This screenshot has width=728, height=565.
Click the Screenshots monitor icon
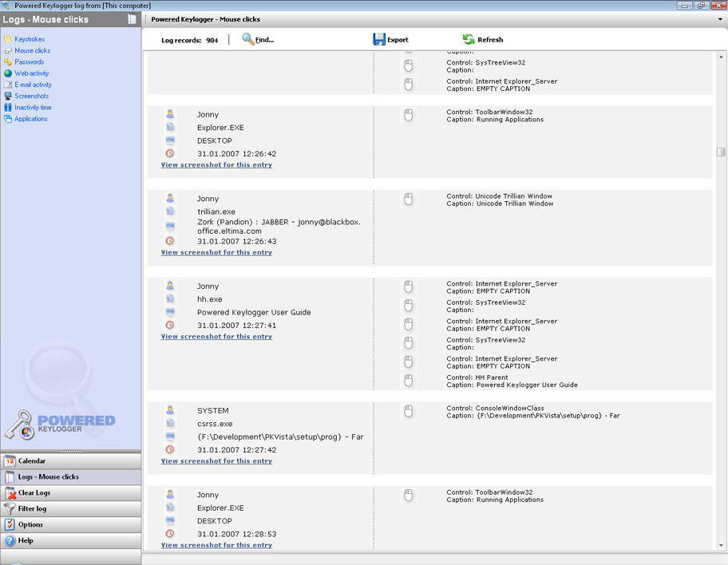8,96
